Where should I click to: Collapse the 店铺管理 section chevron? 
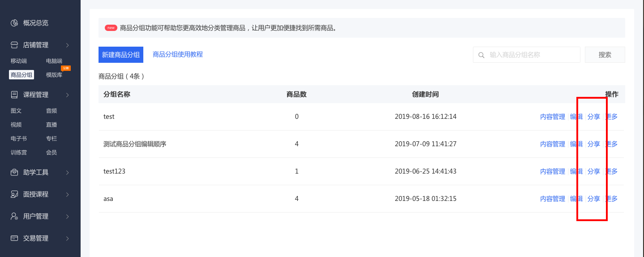pos(67,45)
